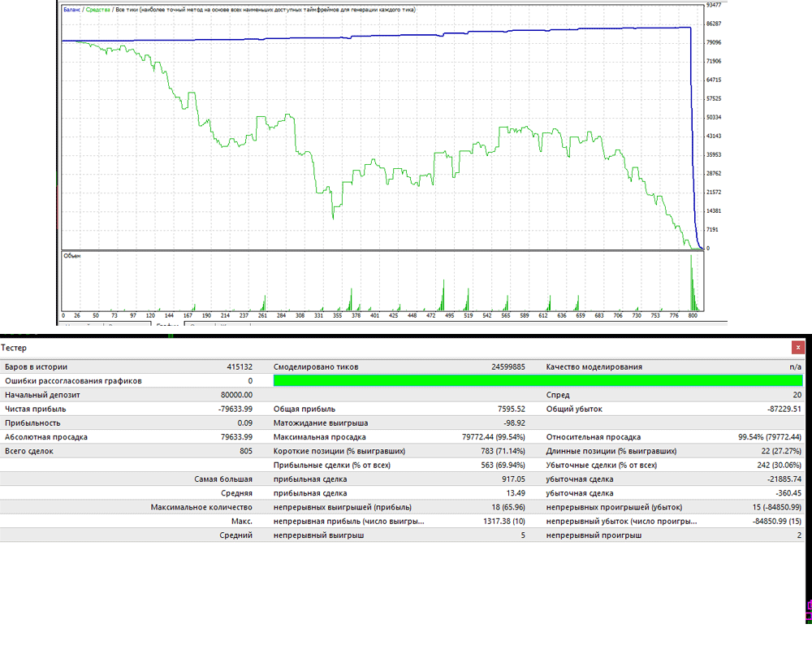812x650 pixels.
Task: Click the 'Ошибки рассогласования графиков' label
Action: pos(73,381)
